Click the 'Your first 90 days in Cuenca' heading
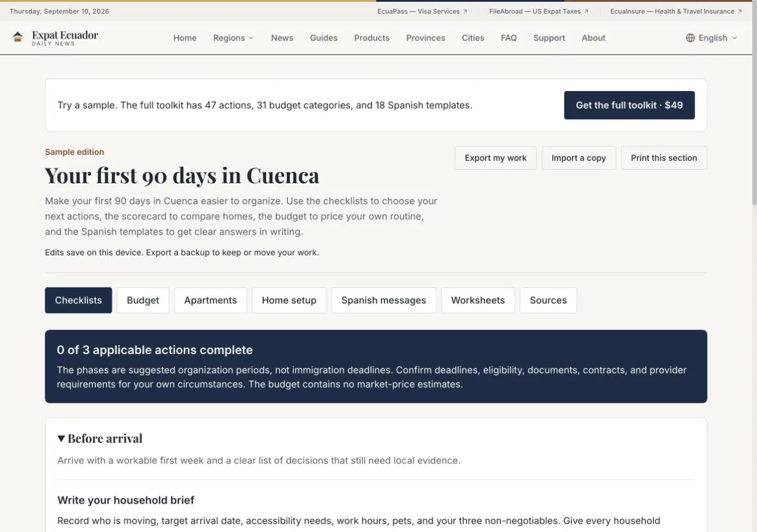 click(182, 176)
